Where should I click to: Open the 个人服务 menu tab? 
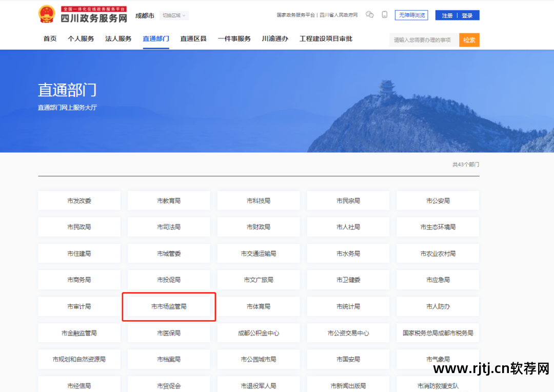coord(81,39)
